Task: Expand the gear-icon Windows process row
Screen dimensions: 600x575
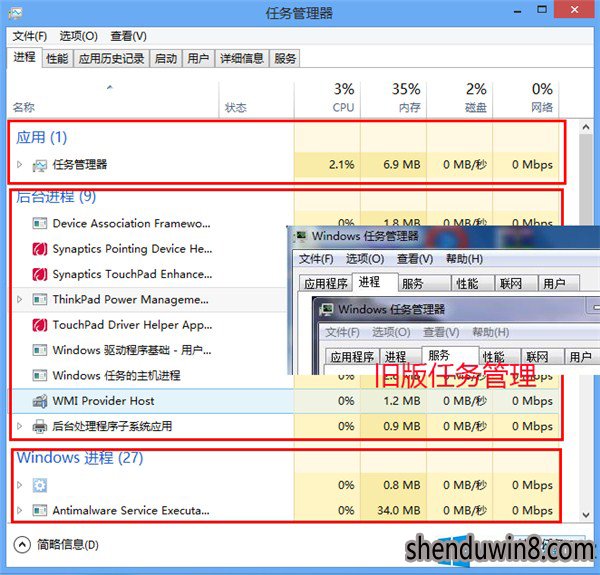Action: (x=20, y=485)
